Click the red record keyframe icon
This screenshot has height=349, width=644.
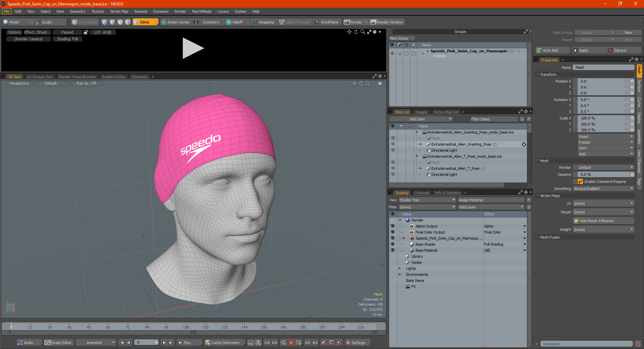click(x=291, y=343)
